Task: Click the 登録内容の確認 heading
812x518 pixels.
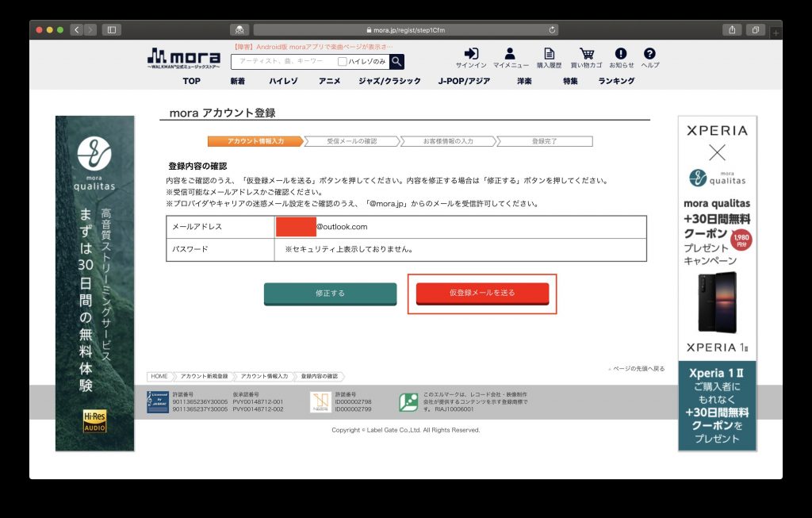Action: coord(197,167)
